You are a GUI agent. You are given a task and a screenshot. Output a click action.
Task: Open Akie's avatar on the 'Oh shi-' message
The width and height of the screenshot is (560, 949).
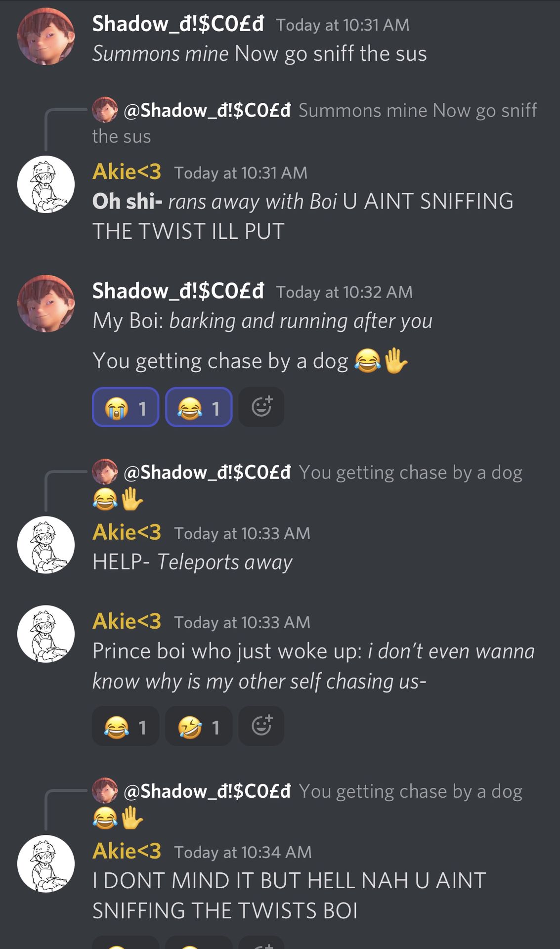pos(46,184)
